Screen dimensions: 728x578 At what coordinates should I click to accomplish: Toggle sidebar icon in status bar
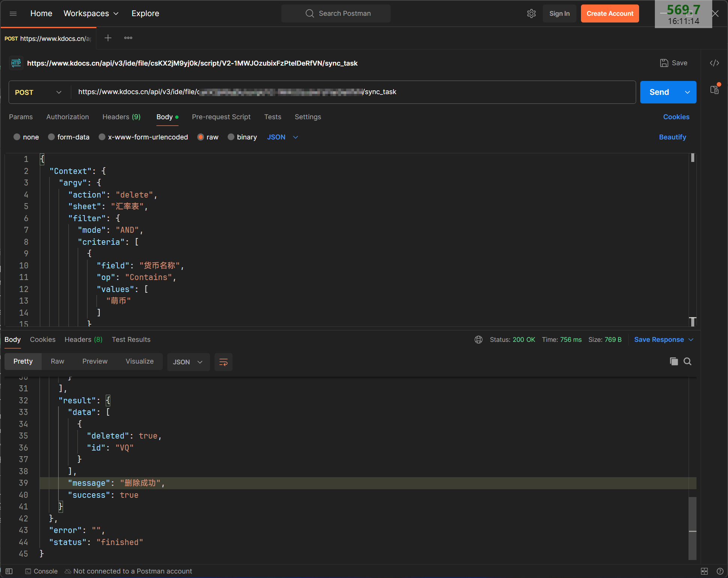pos(9,571)
